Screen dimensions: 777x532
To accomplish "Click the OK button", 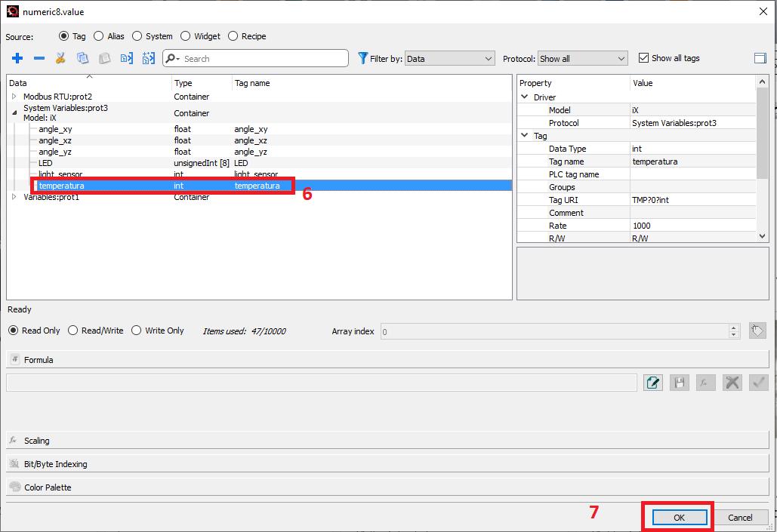I will pyautogui.click(x=680, y=517).
